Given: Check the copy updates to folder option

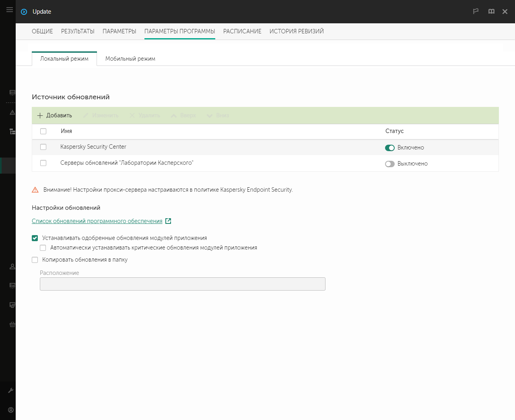Looking at the screenshot, I should (35, 260).
